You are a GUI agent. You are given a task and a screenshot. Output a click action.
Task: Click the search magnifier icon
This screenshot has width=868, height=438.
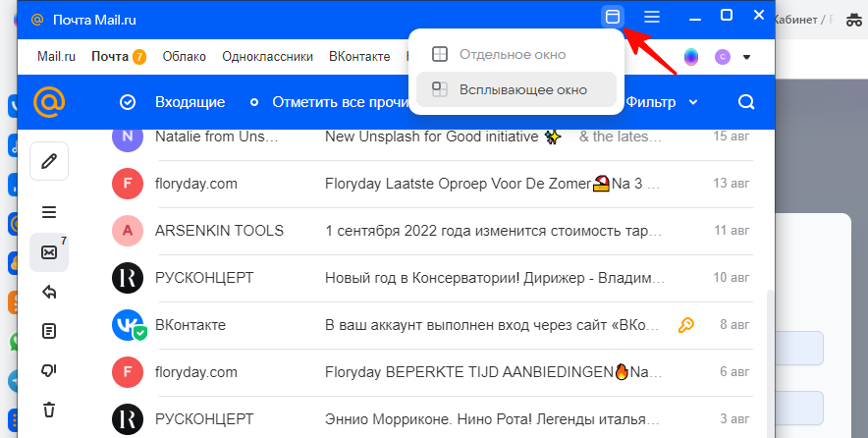click(746, 102)
